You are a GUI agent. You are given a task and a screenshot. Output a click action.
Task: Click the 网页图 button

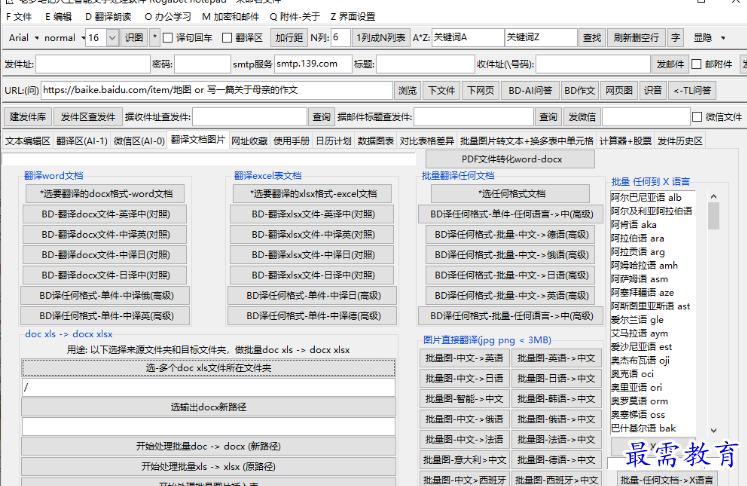tap(619, 90)
